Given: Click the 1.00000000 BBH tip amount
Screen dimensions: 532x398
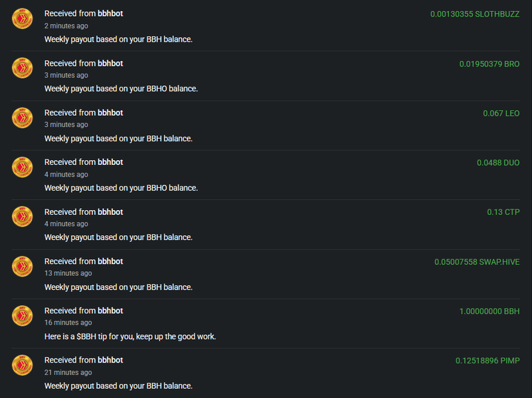Looking at the screenshot, I should [x=489, y=311].
